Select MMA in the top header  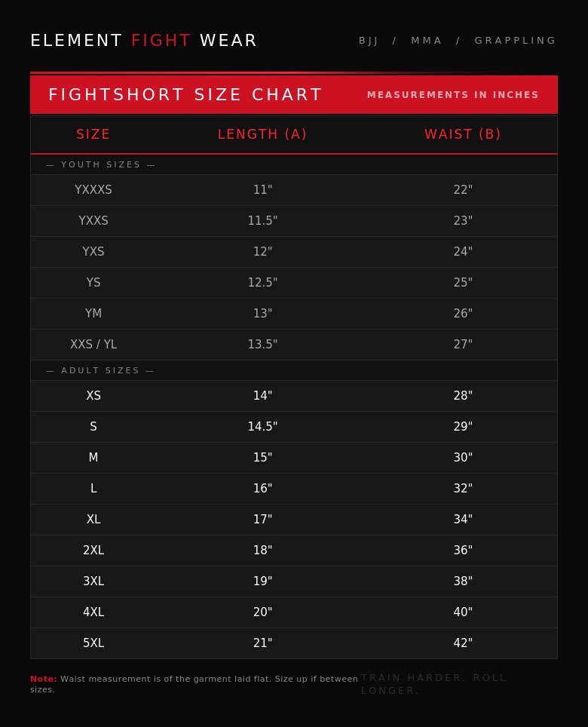point(427,41)
